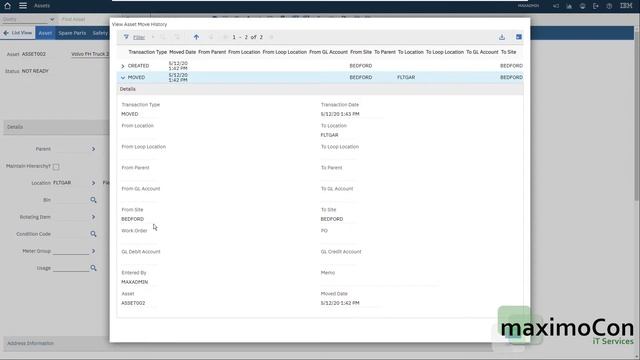The image size is (640, 360).
Task: Sort by To GL Account column header
Action: point(482,52)
